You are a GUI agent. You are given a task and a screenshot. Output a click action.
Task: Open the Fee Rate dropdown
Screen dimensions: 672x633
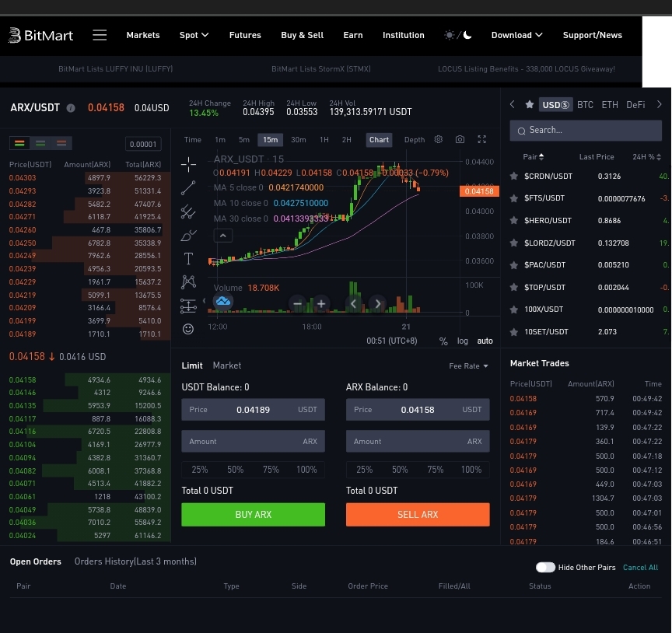(x=468, y=366)
